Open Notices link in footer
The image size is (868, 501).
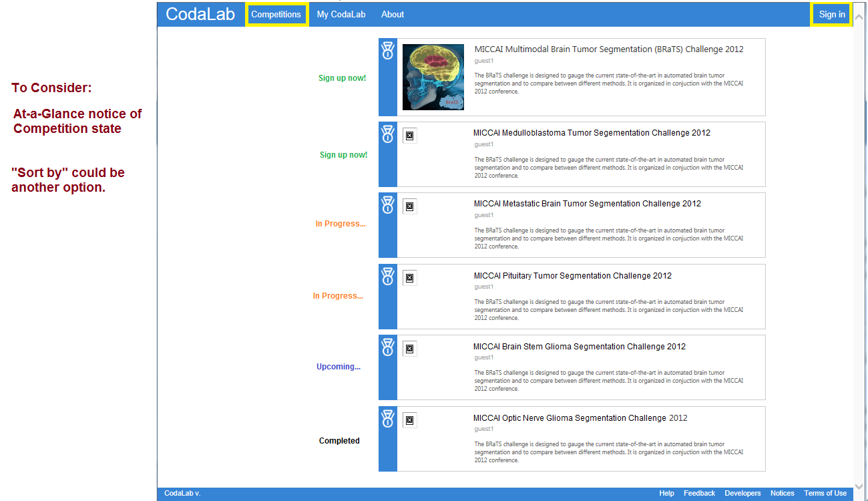pyautogui.click(x=783, y=494)
